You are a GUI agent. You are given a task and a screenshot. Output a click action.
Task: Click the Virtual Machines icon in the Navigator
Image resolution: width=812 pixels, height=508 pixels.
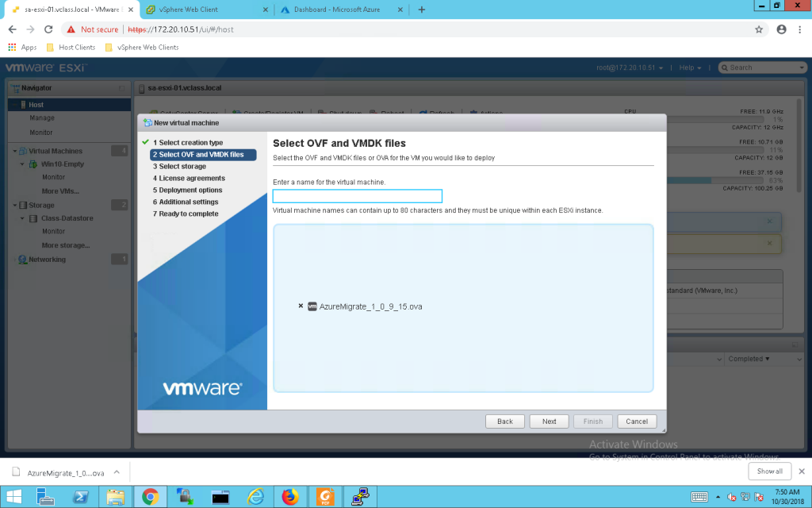(23, 151)
